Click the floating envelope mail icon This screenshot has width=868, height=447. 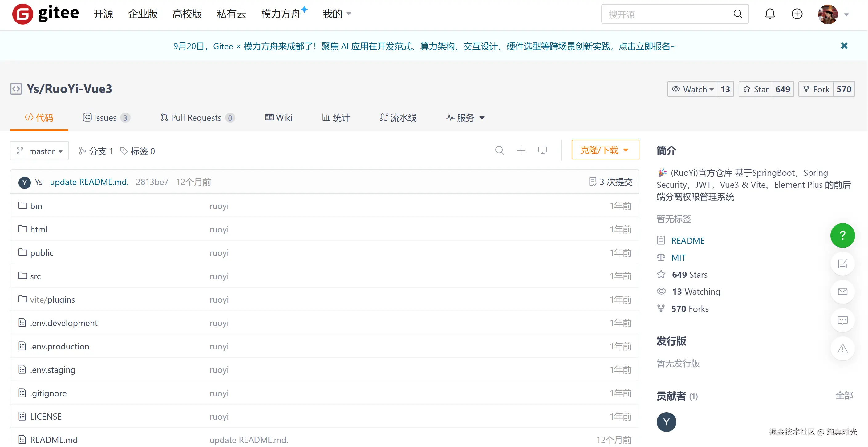[x=842, y=292]
